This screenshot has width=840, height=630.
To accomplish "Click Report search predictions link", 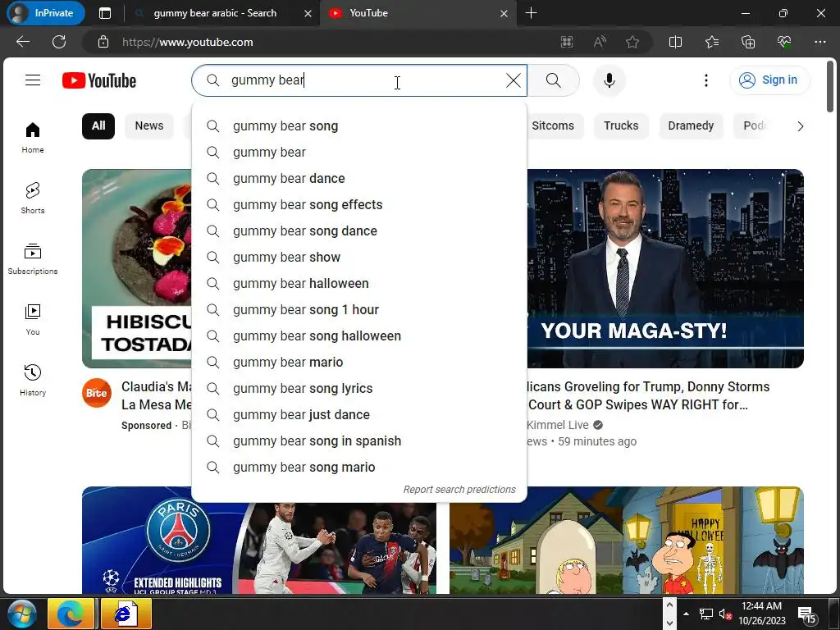I will 459,490.
